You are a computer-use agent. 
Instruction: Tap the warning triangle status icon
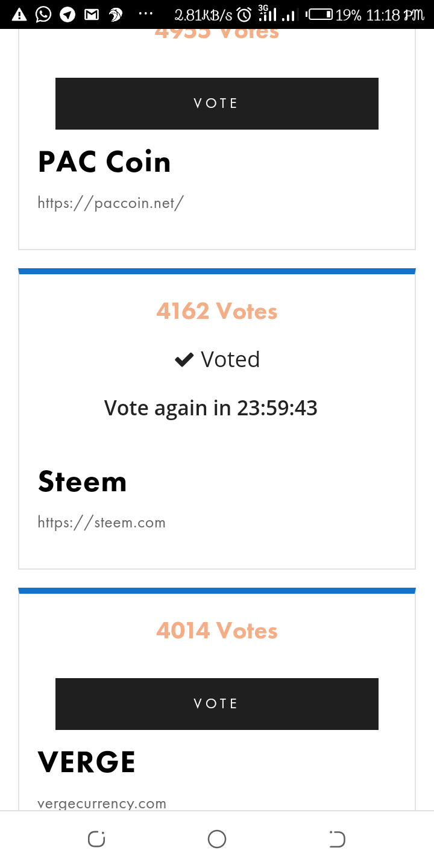click(x=19, y=14)
